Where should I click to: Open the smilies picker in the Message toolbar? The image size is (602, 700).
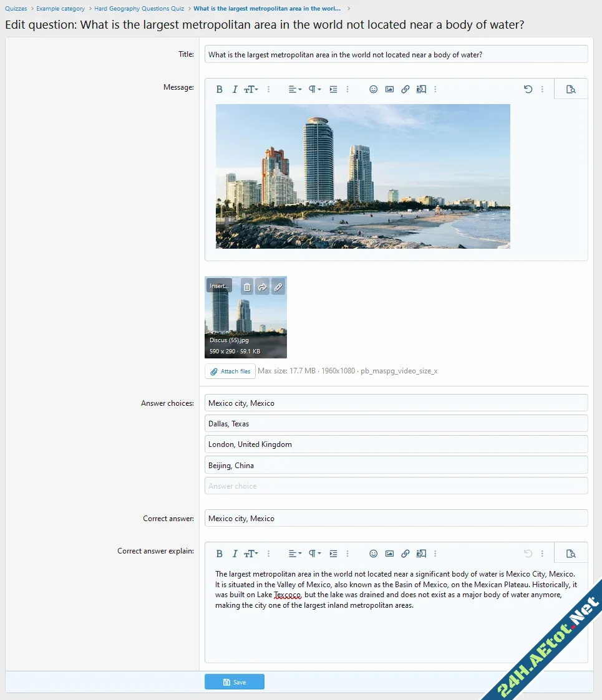point(373,89)
